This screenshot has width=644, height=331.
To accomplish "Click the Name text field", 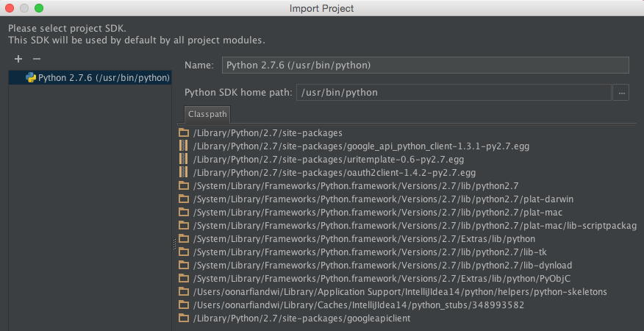I will pos(425,65).
